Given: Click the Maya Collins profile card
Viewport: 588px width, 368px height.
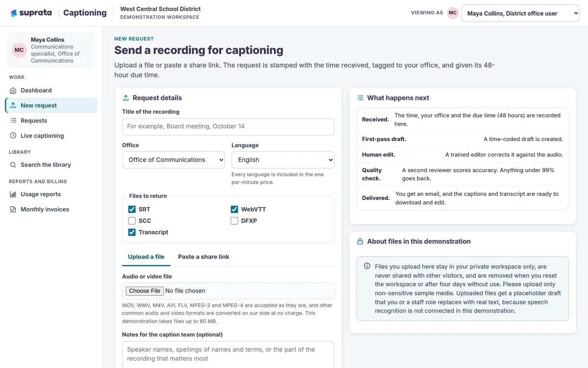Looking at the screenshot, I should coord(51,50).
